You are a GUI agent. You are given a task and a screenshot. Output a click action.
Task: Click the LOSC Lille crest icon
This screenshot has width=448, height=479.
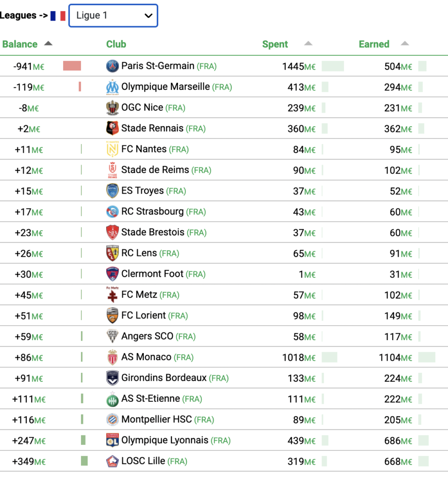(x=112, y=461)
